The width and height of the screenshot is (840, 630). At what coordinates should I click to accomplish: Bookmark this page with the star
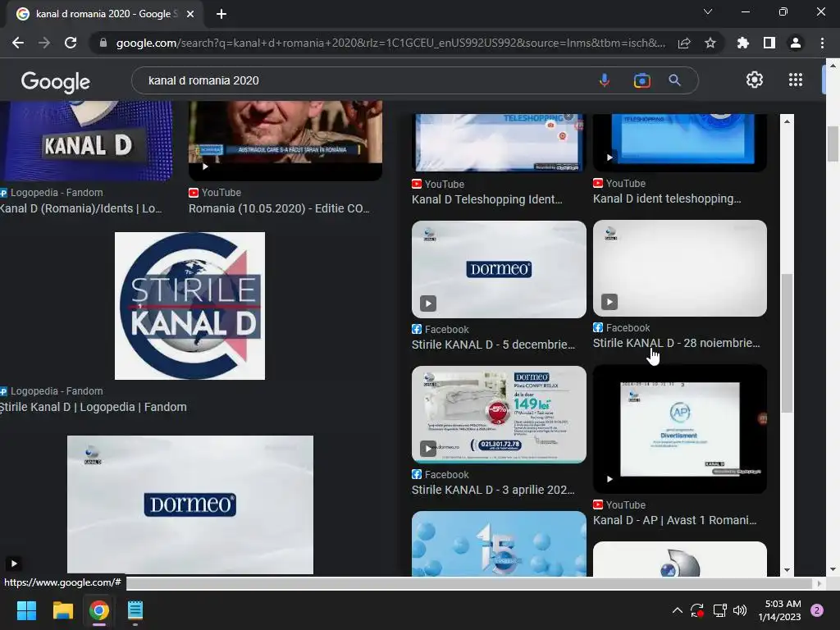coord(710,43)
